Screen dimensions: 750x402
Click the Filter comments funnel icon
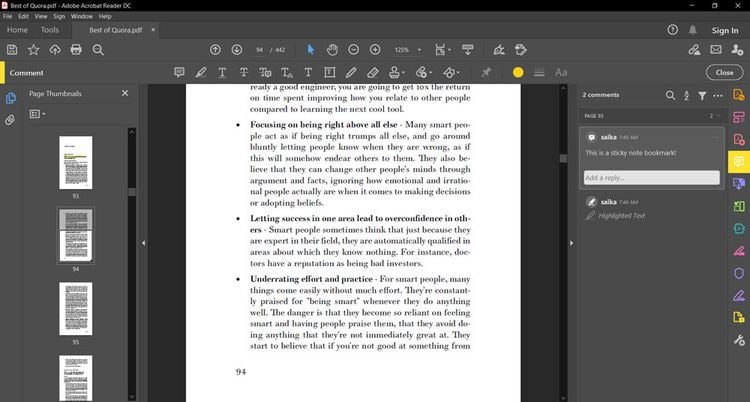point(702,96)
